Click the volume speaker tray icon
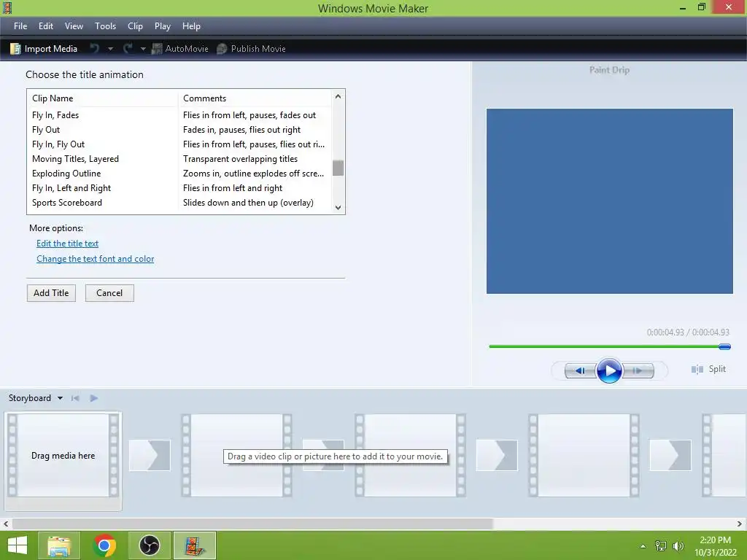 point(678,546)
